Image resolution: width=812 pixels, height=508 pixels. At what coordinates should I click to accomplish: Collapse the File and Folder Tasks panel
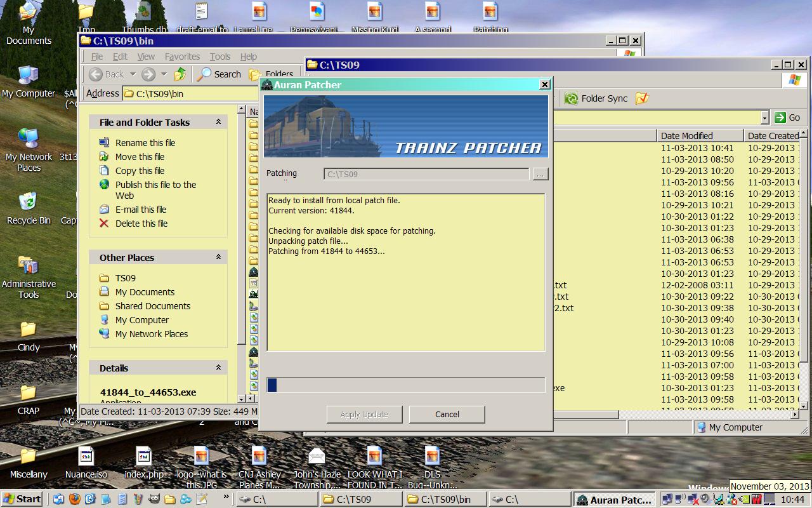[218, 122]
